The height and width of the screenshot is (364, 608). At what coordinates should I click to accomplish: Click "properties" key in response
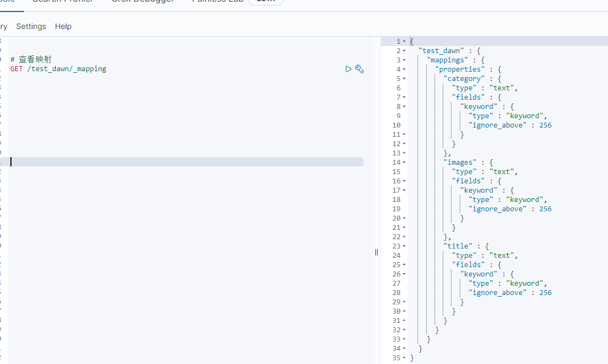[460, 70]
